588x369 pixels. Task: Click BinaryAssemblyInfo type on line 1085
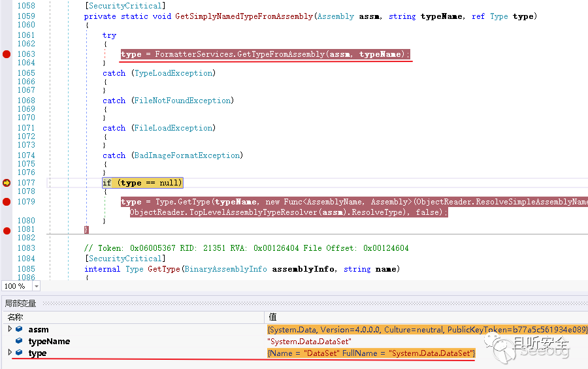(x=215, y=269)
